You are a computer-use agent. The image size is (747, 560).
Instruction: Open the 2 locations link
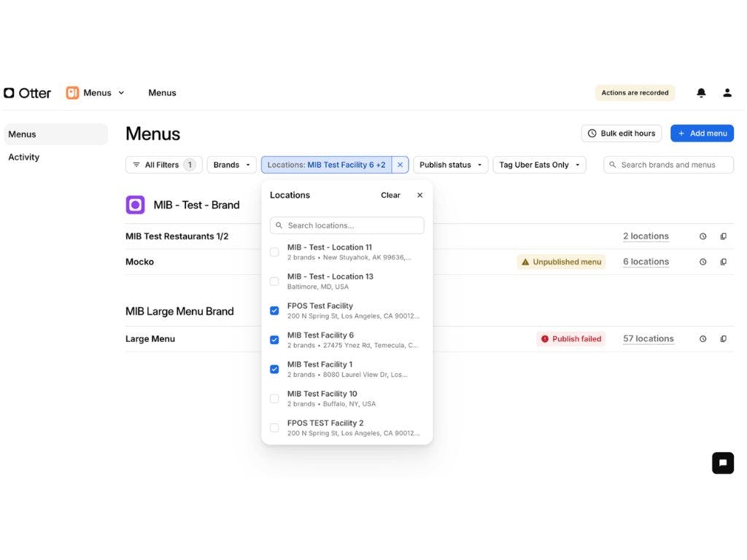pyautogui.click(x=646, y=236)
